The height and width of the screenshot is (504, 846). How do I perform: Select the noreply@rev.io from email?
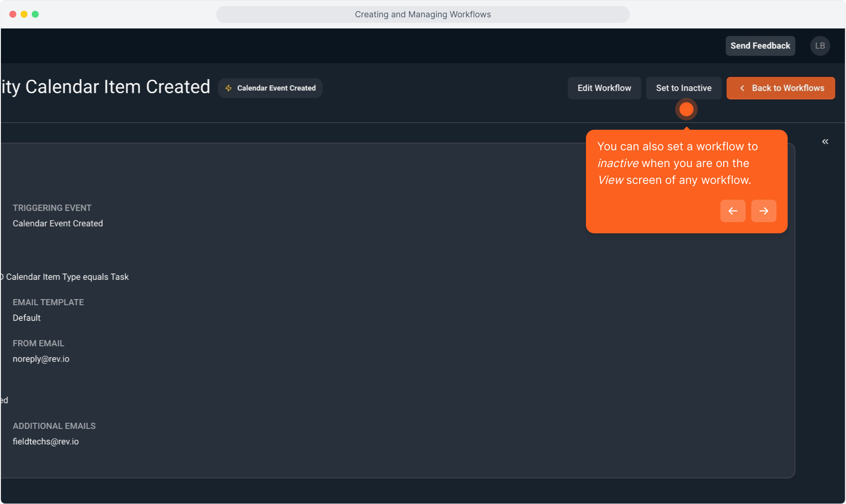point(41,359)
